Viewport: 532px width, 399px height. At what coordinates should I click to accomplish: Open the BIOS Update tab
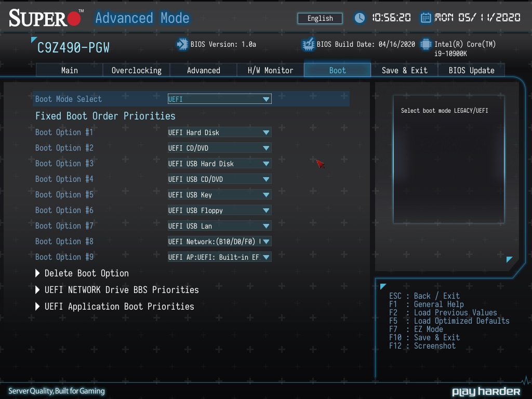coord(471,70)
